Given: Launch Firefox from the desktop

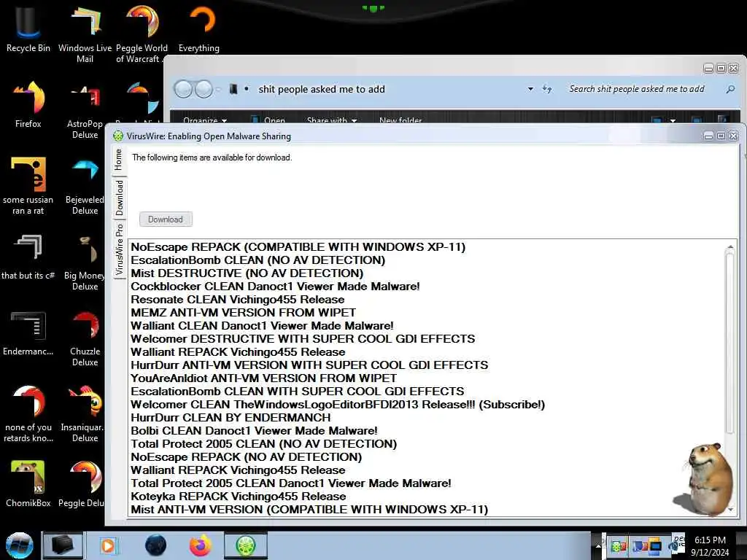Looking at the screenshot, I should click(28, 104).
